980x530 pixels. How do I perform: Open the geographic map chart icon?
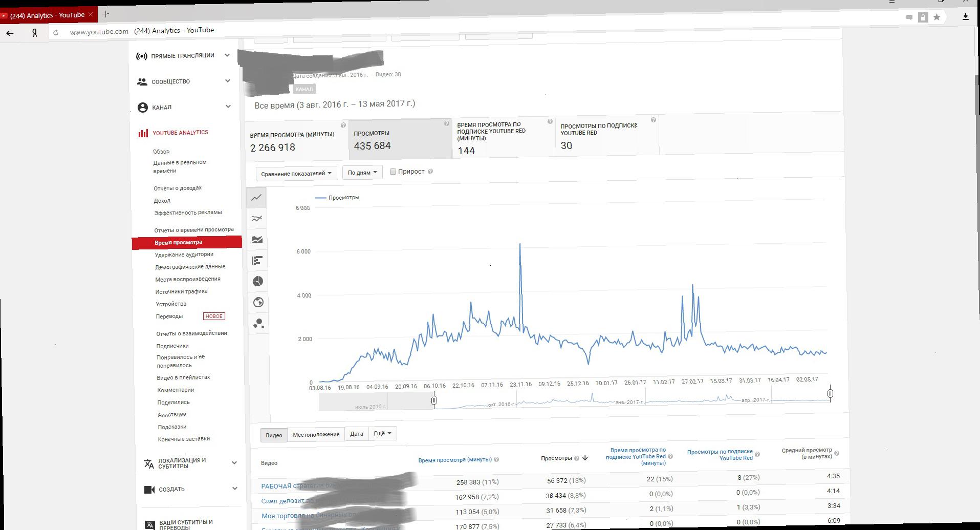(258, 302)
